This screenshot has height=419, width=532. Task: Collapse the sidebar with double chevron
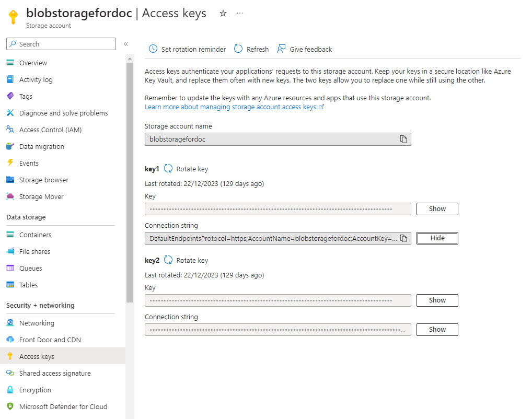pos(126,44)
